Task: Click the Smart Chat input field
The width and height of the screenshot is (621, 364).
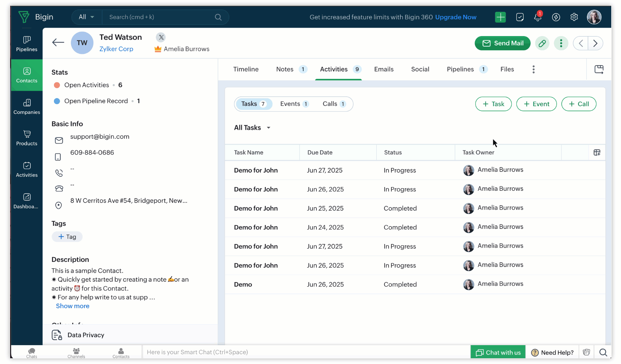Action: (x=305, y=352)
